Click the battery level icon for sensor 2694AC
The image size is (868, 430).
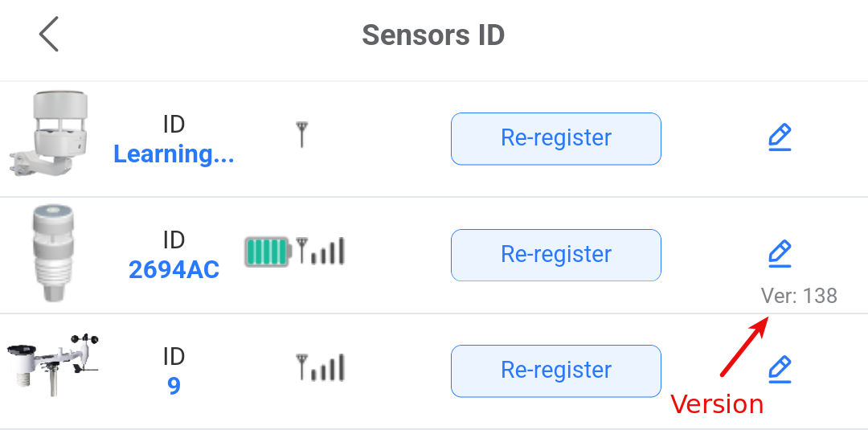click(268, 252)
